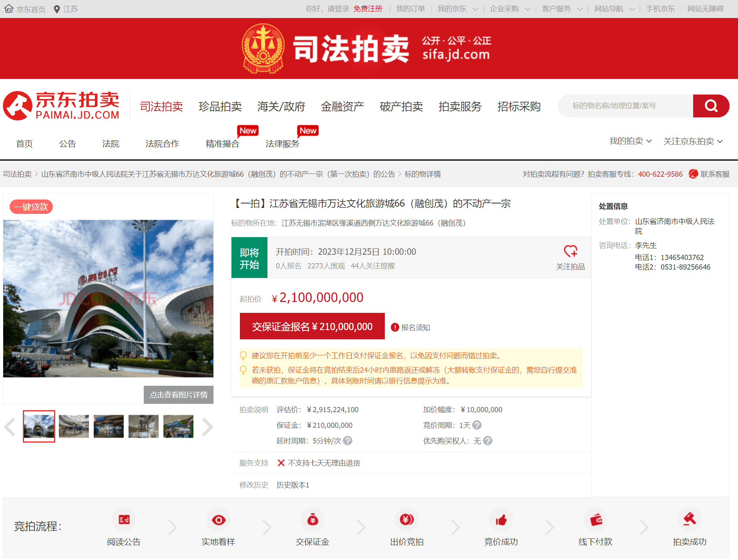738x560 pixels.
Task: Show next thumbnails with right arrow
Action: pos(207,427)
